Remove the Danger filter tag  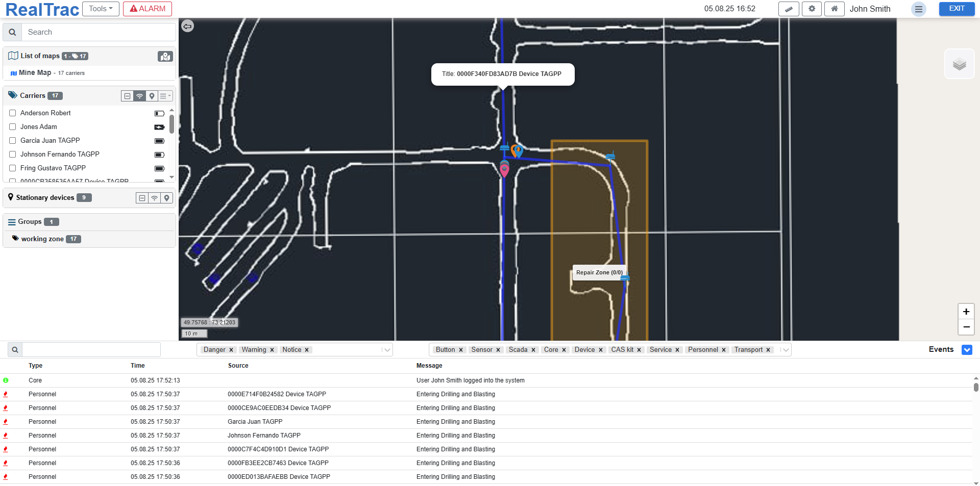point(231,350)
